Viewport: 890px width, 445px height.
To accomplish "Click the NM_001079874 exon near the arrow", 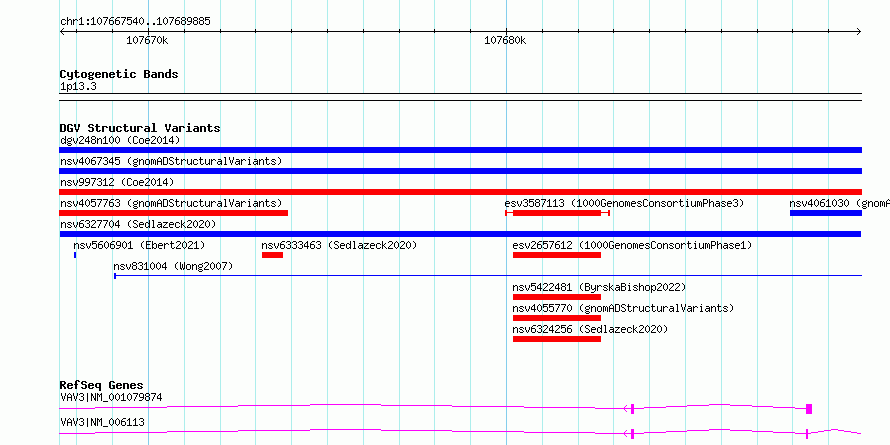I will pos(632,409).
